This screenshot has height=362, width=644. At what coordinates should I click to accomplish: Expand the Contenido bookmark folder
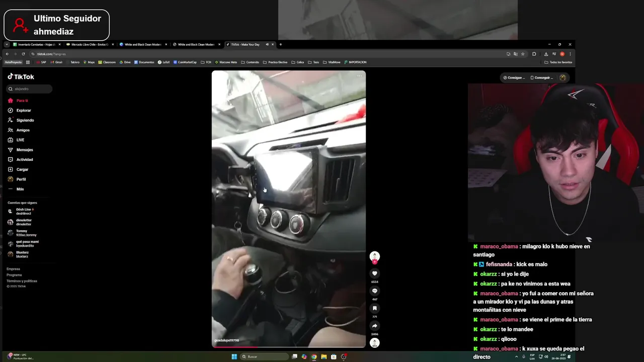250,62
